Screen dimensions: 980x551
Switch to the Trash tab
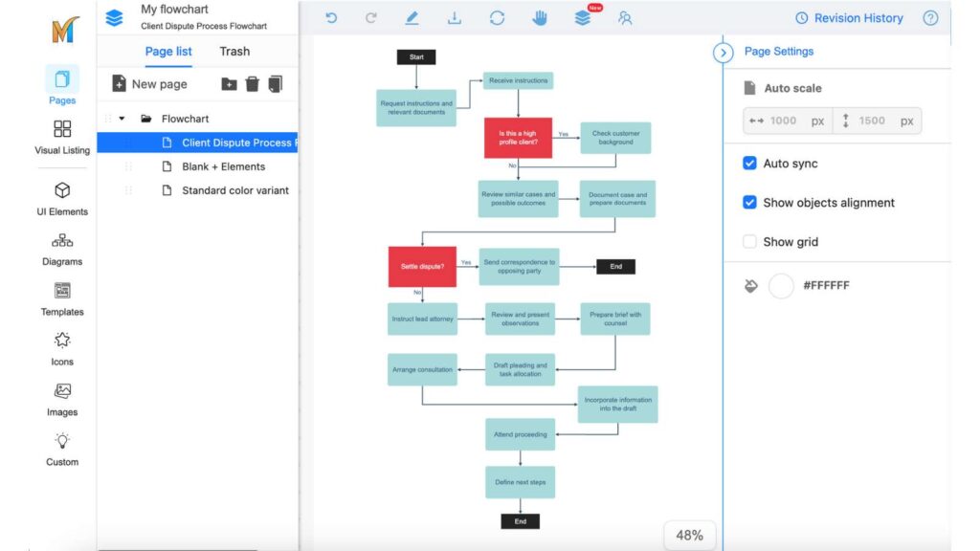(x=234, y=51)
